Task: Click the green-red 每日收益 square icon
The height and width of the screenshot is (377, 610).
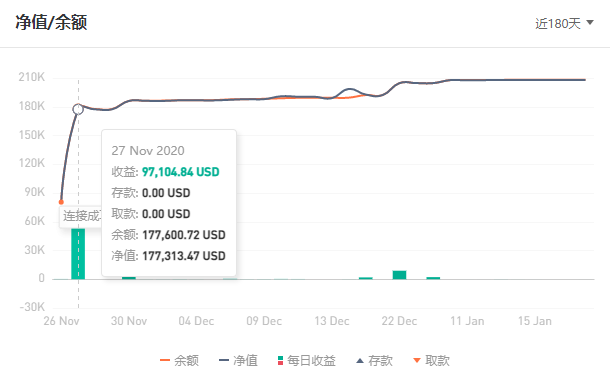Action: [x=280, y=361]
